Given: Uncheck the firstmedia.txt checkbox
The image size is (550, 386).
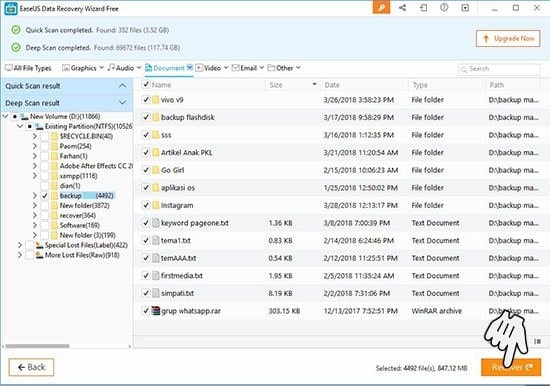Looking at the screenshot, I should (146, 275).
